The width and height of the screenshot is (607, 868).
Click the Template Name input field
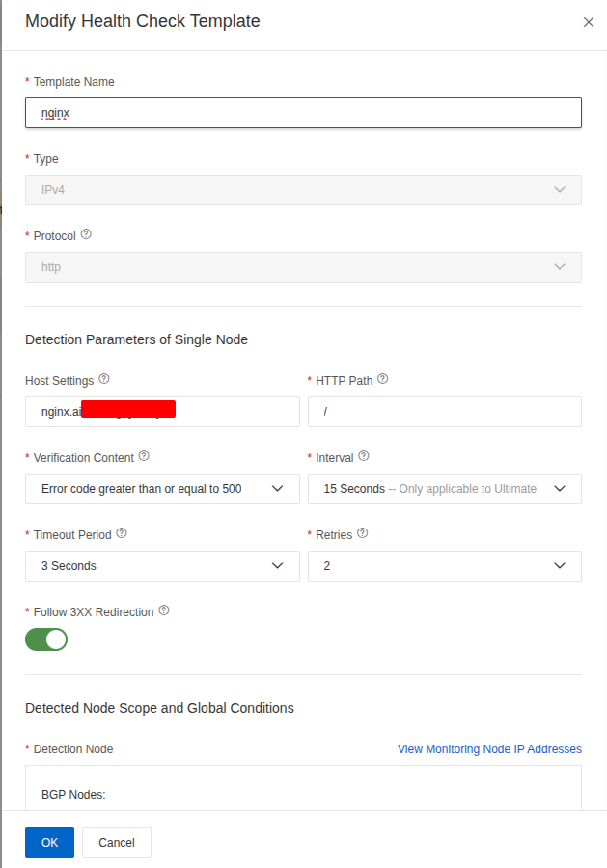pyautogui.click(x=303, y=113)
